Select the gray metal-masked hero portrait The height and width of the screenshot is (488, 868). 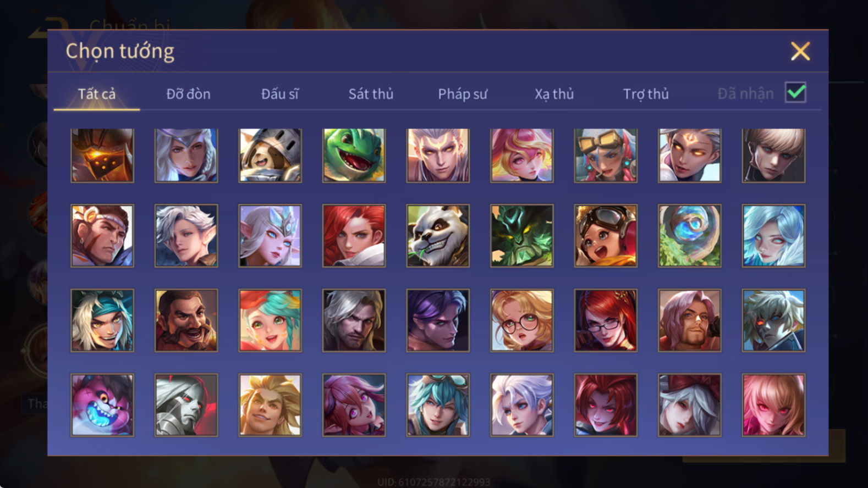[186, 405]
